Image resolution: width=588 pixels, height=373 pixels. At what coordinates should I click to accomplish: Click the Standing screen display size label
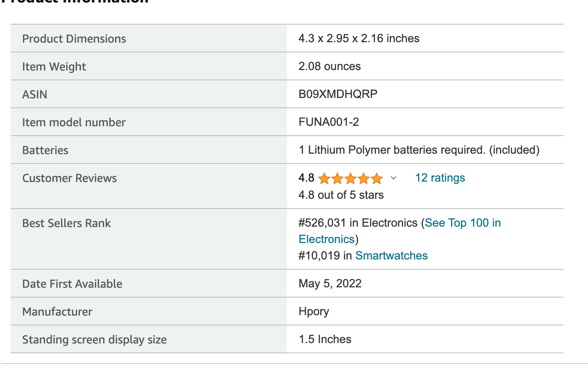(x=95, y=340)
